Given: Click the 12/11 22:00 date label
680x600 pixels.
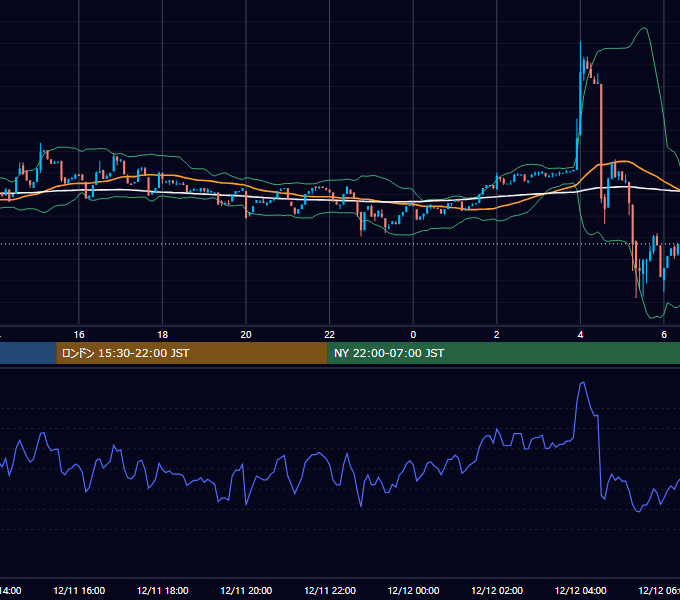Looking at the screenshot, I should (x=330, y=590).
